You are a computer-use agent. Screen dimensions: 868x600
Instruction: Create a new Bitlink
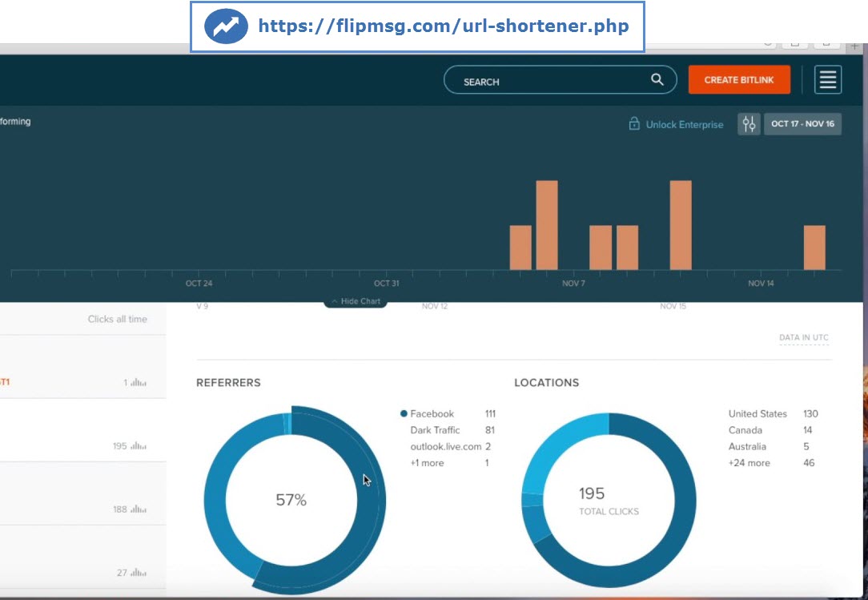[739, 80]
